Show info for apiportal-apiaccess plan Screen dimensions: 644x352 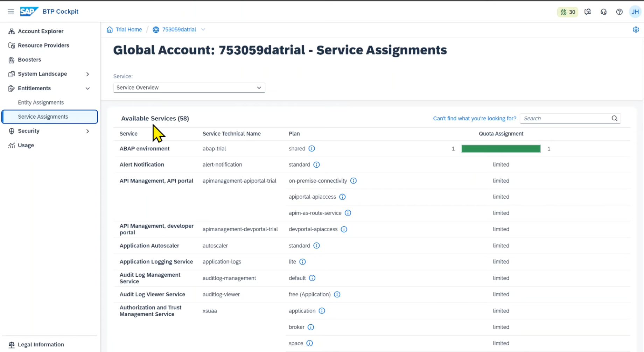(342, 197)
